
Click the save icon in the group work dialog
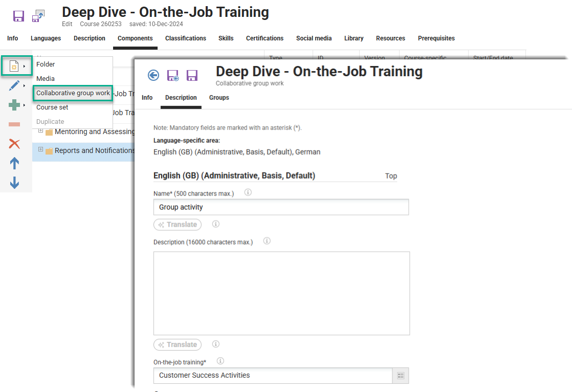[192, 75]
